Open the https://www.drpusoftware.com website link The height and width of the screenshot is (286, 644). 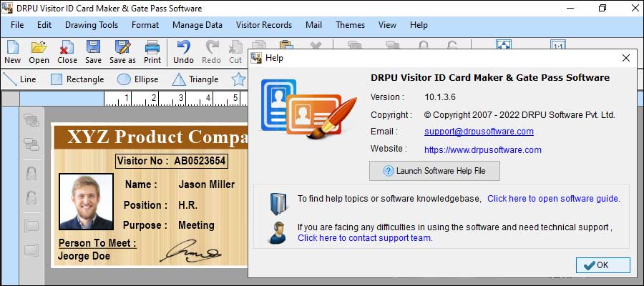click(482, 149)
